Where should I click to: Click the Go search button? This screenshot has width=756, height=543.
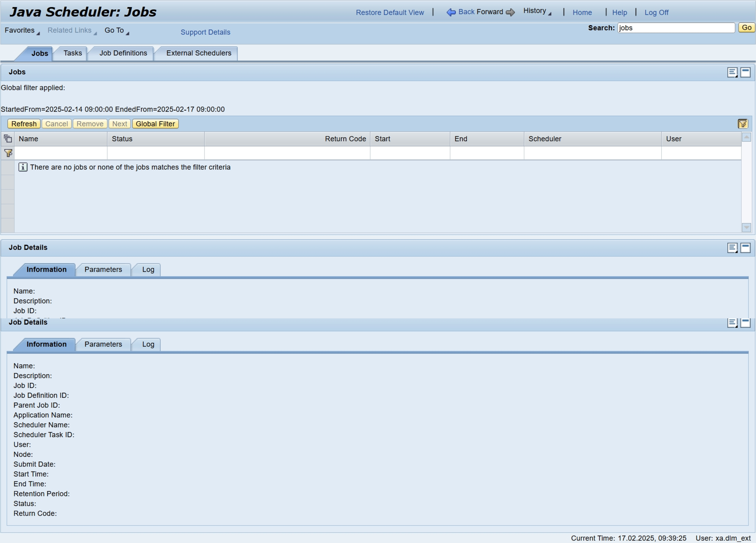point(747,28)
